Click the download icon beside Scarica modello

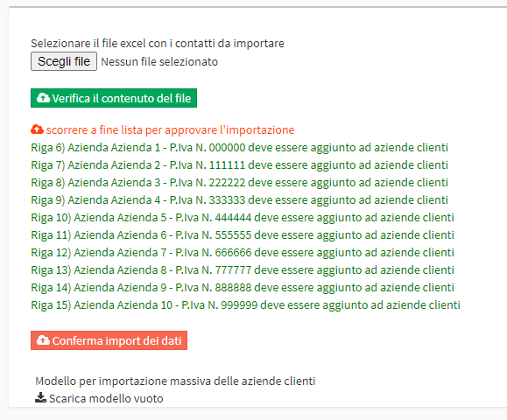click(40, 398)
